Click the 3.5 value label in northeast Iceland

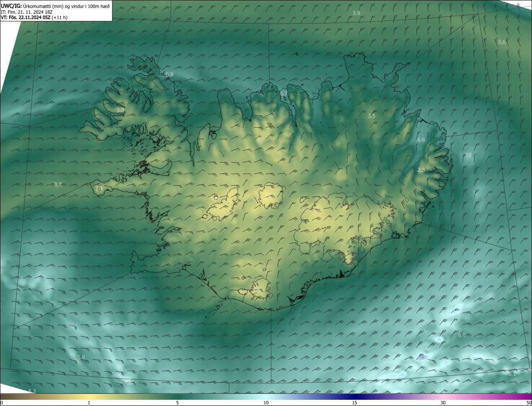[x=372, y=116]
